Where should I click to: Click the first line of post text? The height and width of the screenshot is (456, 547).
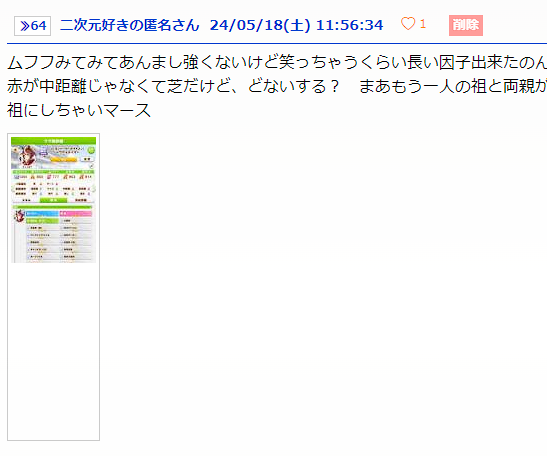pos(277,62)
